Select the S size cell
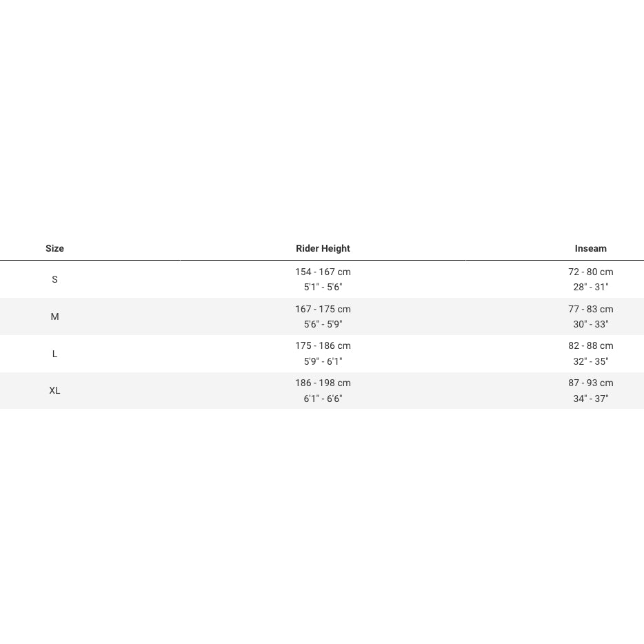The height and width of the screenshot is (644, 644). point(54,279)
